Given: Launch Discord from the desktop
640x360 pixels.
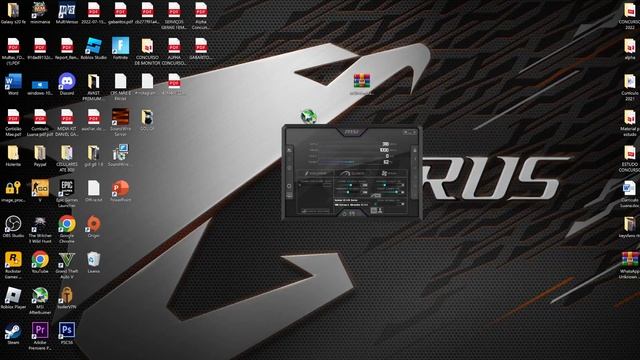Looking at the screenshot, I should [x=67, y=84].
